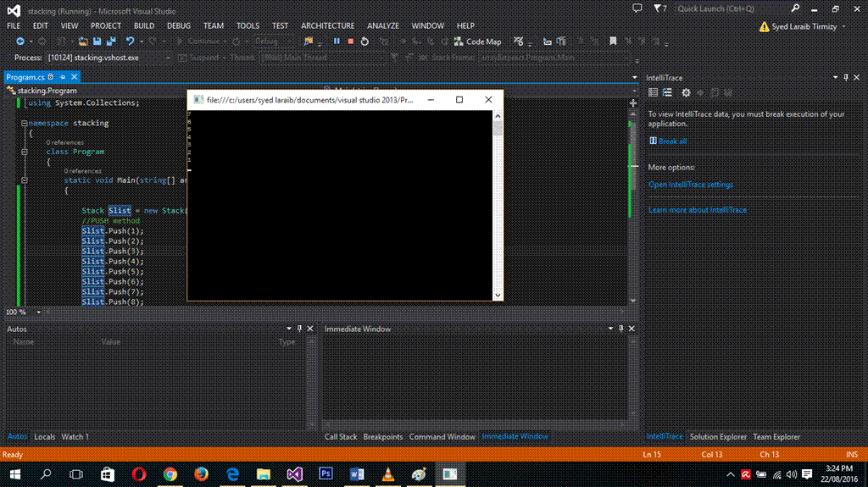Click Open IntelliTrace settings link
Screen dimensions: 868x487
click(x=690, y=184)
